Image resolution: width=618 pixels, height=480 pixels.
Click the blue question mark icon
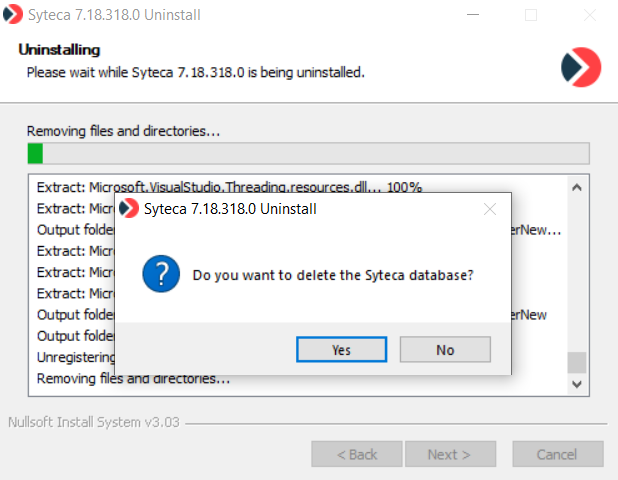161,274
